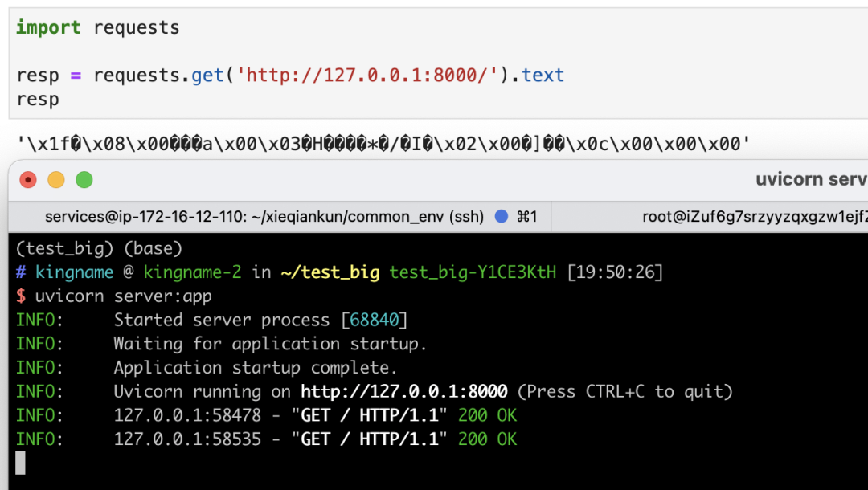
Task: Click the blue activity dot in the services tab
Action: [502, 216]
